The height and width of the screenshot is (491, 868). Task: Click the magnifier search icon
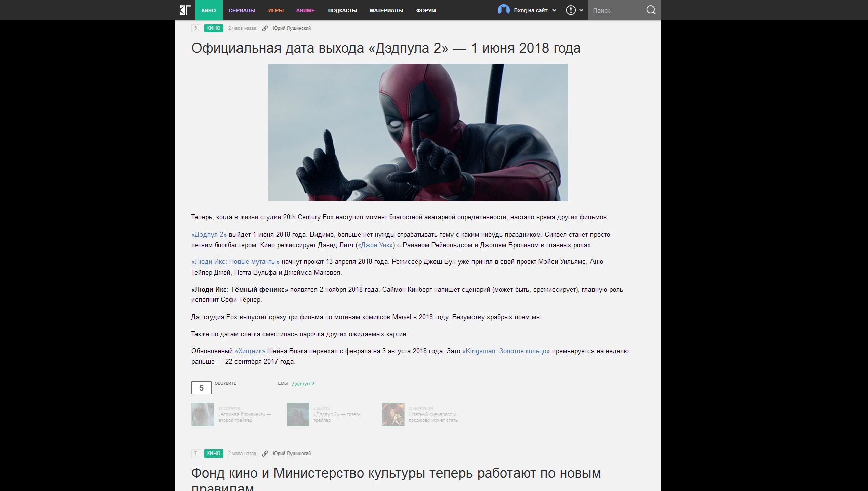[x=651, y=10]
